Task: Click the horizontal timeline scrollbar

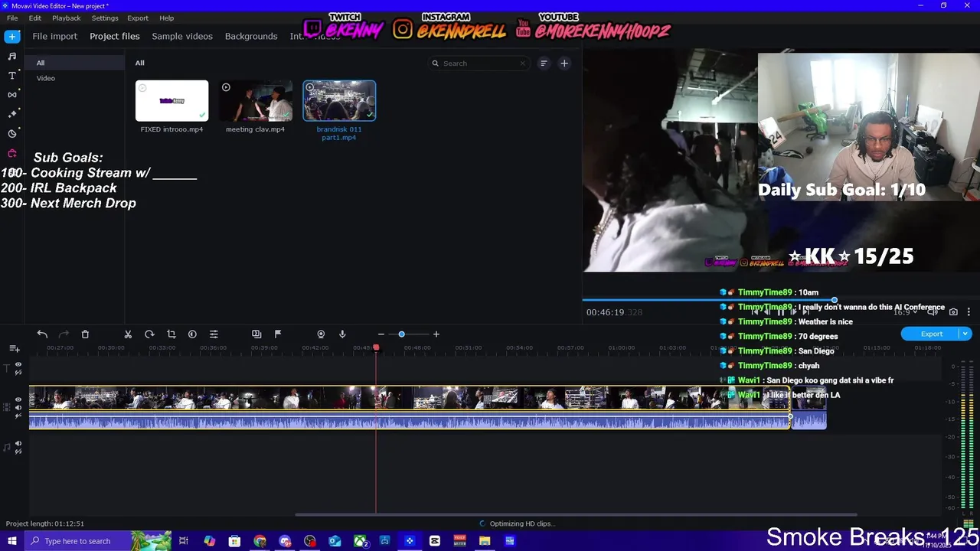Action: 576,515
